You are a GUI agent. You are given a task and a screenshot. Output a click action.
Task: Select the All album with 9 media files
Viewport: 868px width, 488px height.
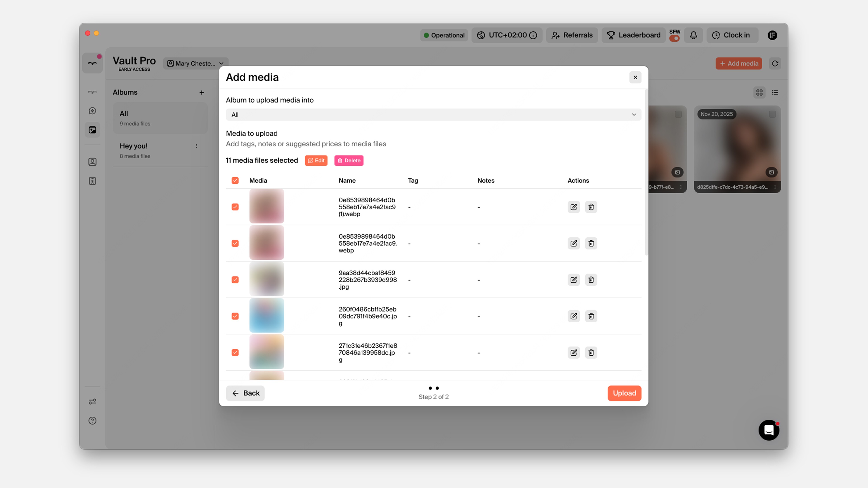tap(160, 118)
